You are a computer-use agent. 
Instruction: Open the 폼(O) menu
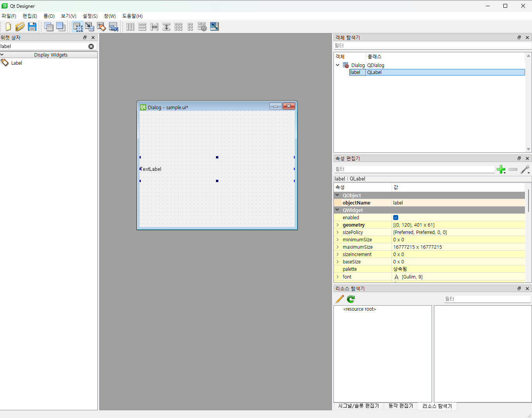49,16
